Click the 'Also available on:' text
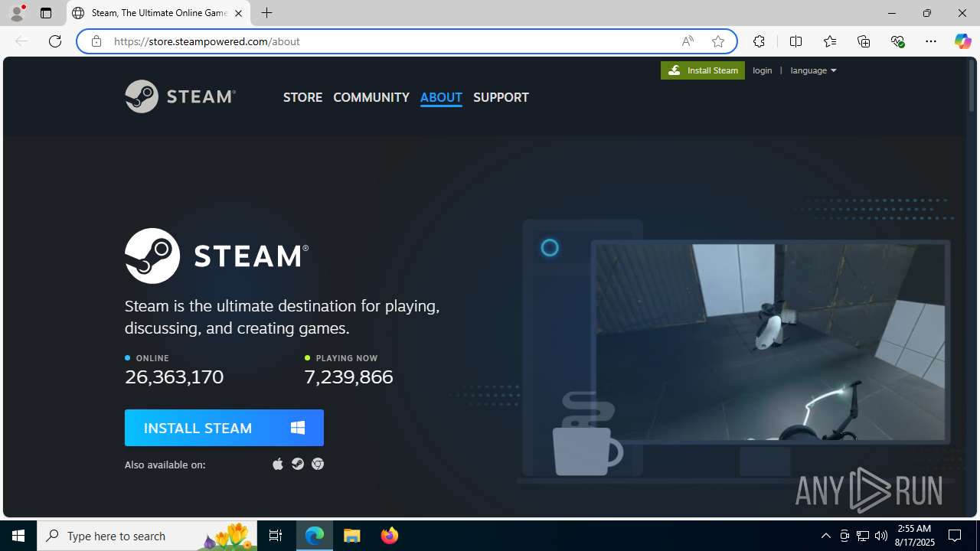The width and height of the screenshot is (980, 551). 165,465
